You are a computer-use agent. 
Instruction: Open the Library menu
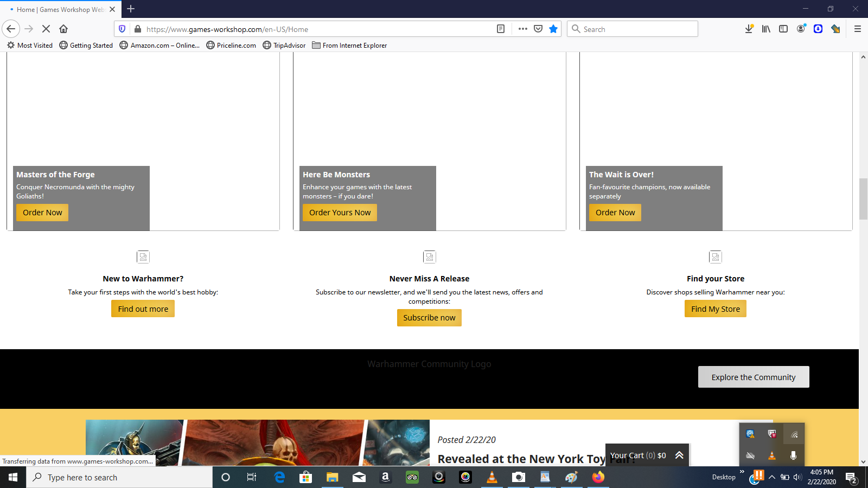tap(766, 29)
